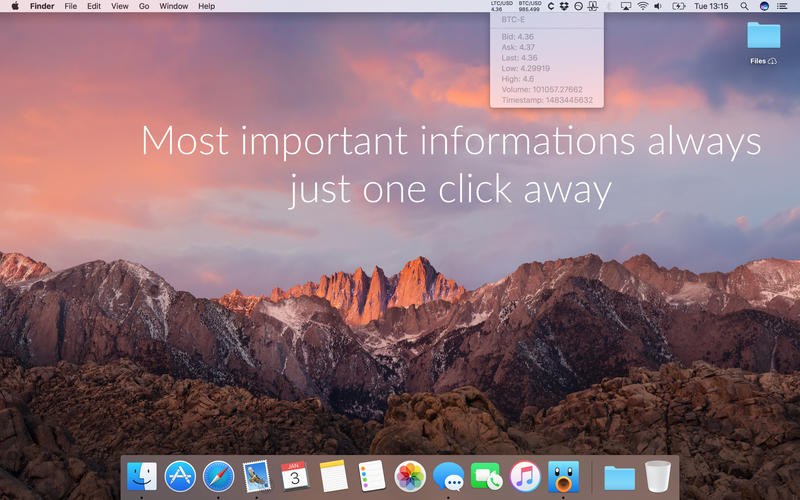The width and height of the screenshot is (800, 500).
Task: Open the Window menu
Action: [x=173, y=6]
